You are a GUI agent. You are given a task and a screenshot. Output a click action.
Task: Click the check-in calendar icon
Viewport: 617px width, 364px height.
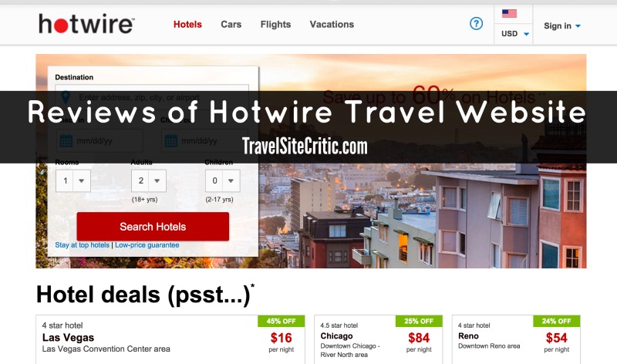point(66,141)
